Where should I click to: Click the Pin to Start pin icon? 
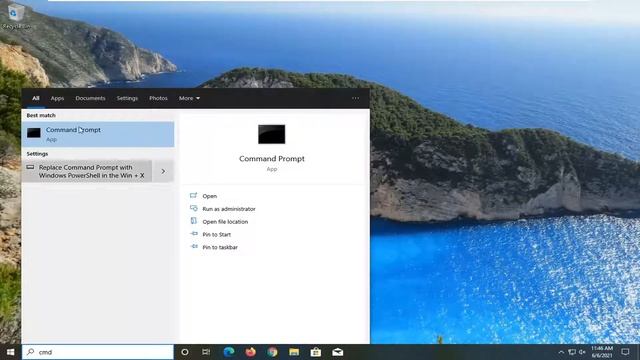pyautogui.click(x=193, y=234)
